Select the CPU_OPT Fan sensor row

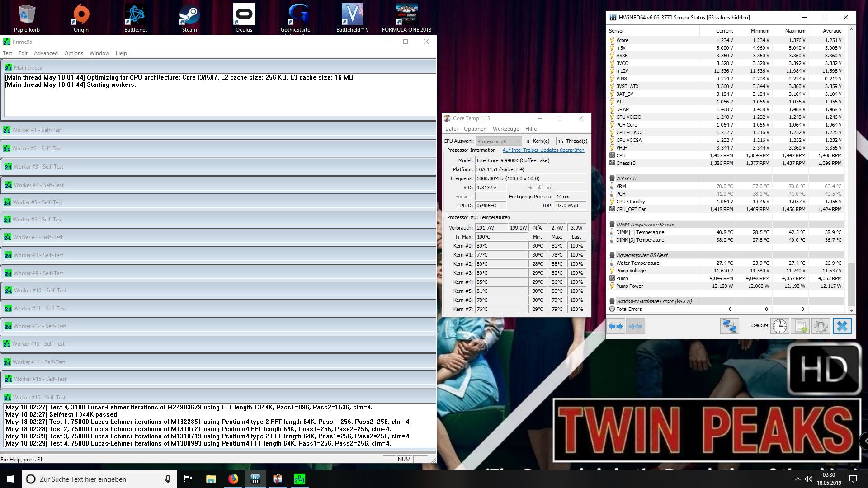pyautogui.click(x=726, y=209)
